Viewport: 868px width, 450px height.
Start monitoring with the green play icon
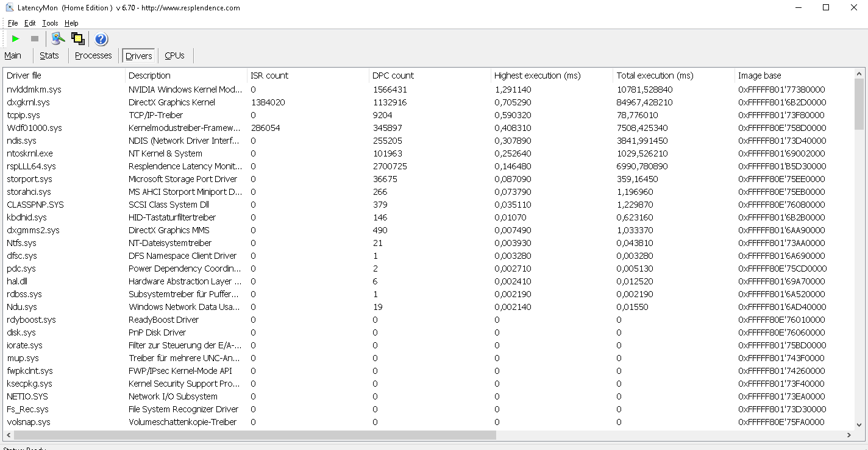click(x=16, y=39)
